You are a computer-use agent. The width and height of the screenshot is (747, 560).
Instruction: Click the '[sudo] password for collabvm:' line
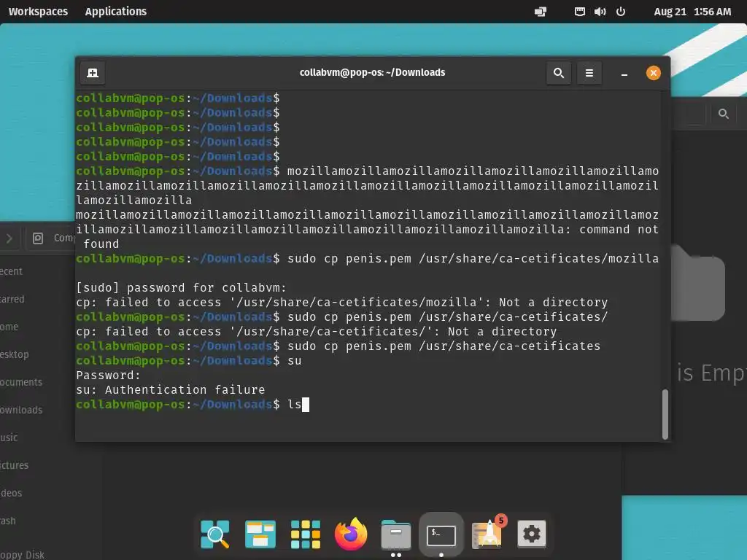pyautogui.click(x=181, y=287)
